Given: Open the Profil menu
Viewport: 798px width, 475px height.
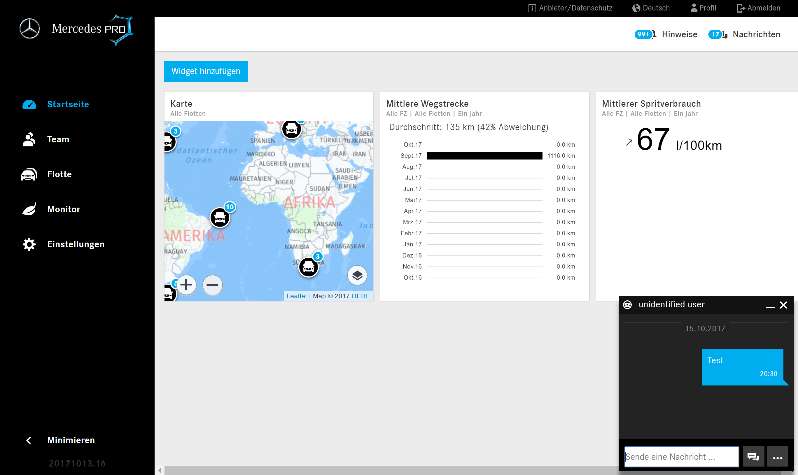Looking at the screenshot, I should point(704,8).
